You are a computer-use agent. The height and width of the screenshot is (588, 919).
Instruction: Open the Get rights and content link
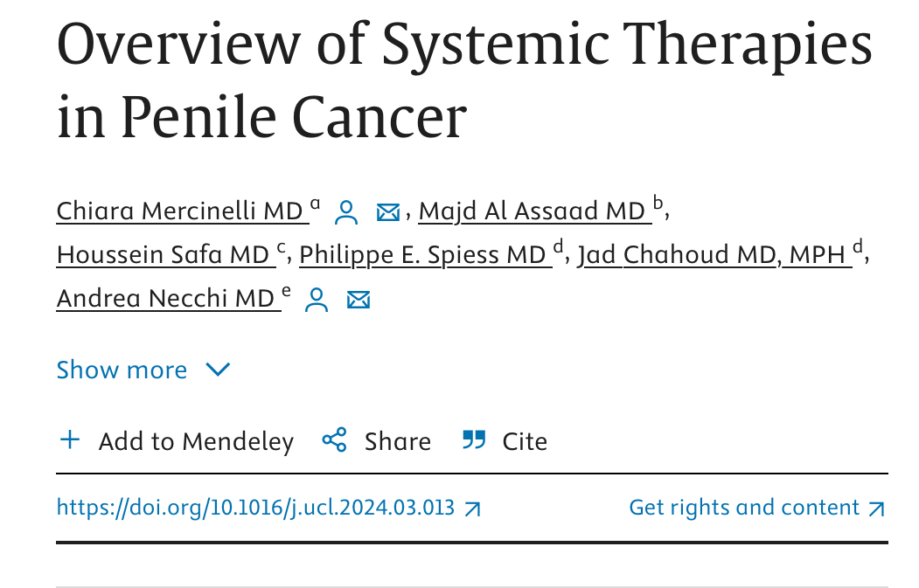744,507
